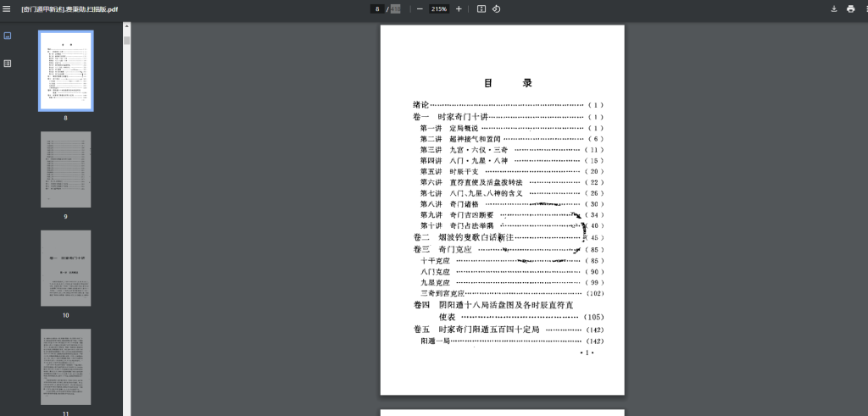Print the PDF document

pos(850,8)
